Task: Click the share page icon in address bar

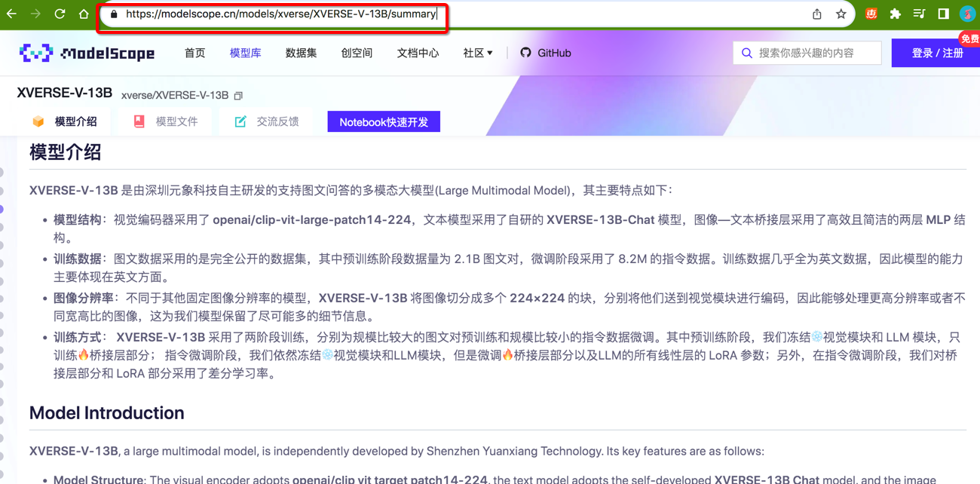Action: coord(816,14)
